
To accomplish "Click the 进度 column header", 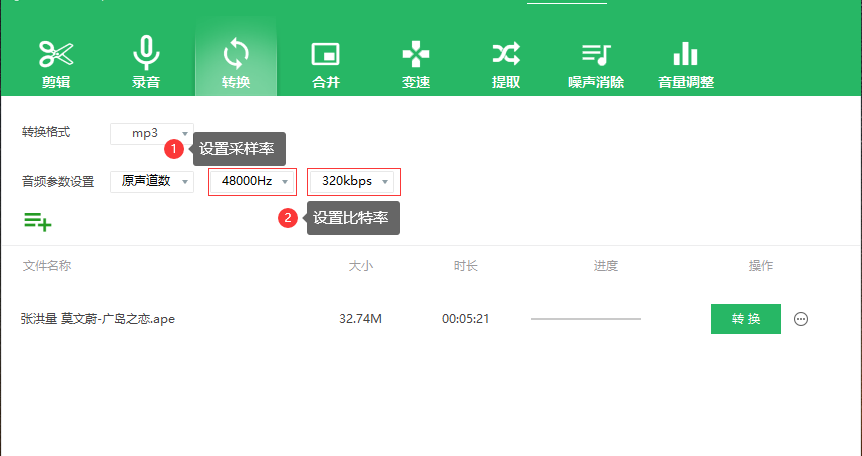I will pyautogui.click(x=606, y=266).
